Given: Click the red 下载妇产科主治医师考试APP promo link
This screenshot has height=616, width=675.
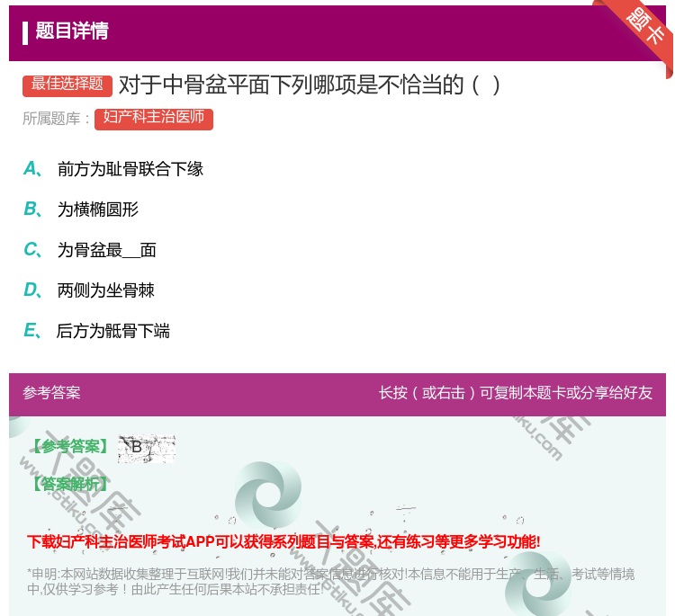Looking at the screenshot, I should [x=283, y=541].
